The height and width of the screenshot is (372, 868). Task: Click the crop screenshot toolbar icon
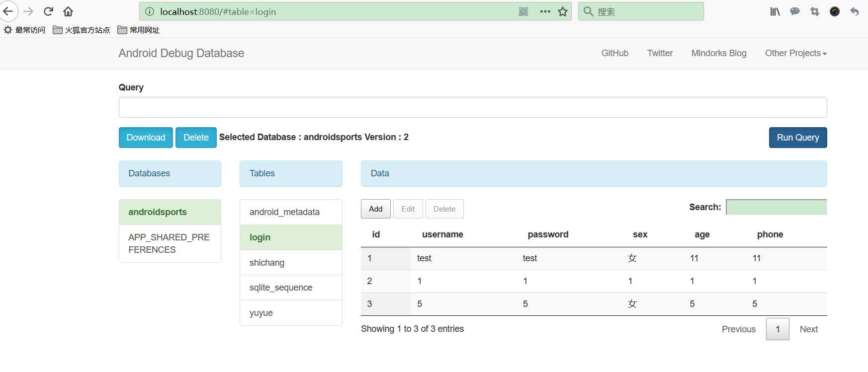(x=815, y=11)
